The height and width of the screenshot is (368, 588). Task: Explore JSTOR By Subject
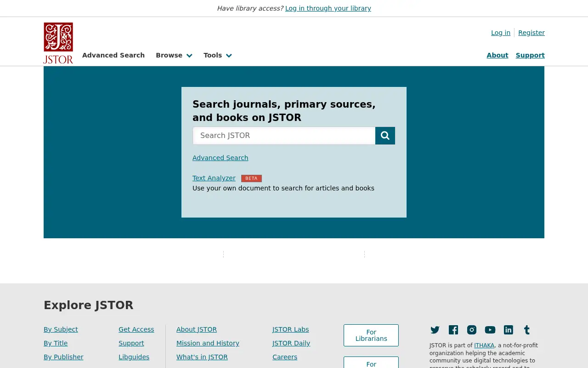[61, 329]
